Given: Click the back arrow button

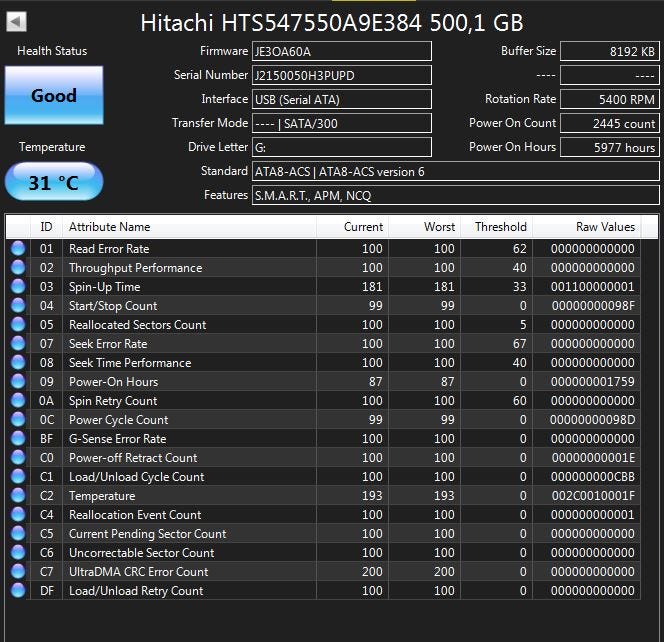Looking at the screenshot, I should click(x=17, y=22).
